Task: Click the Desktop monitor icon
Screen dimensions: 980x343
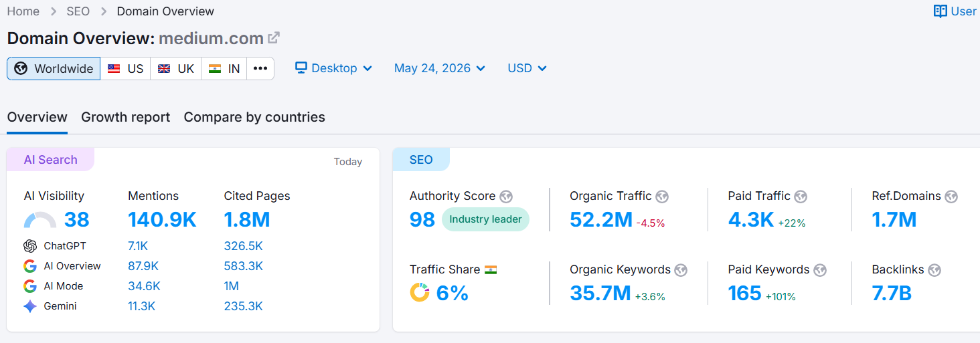Action: coord(301,68)
